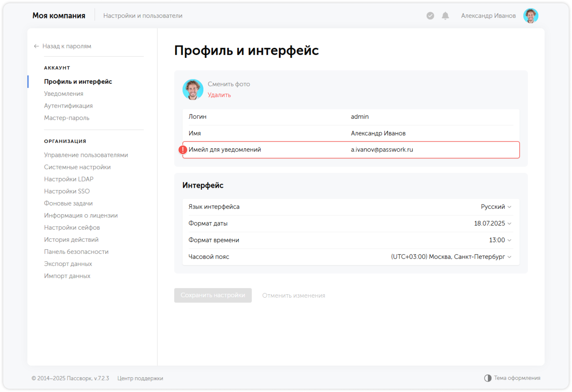Click the error exclamation icon on email row
Image resolution: width=572 pixels, height=392 pixels.
coord(183,150)
